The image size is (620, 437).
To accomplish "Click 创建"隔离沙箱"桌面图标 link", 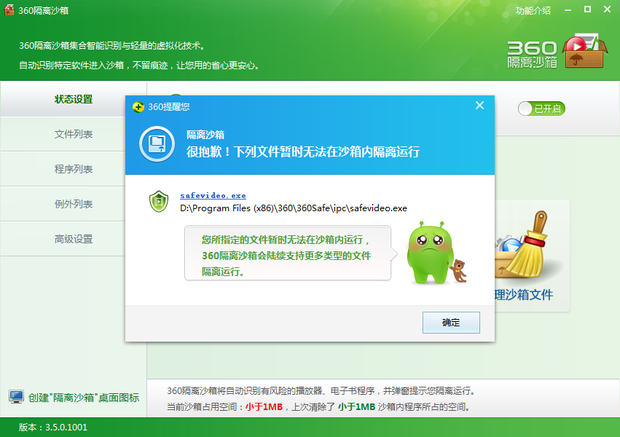I will pos(83,397).
